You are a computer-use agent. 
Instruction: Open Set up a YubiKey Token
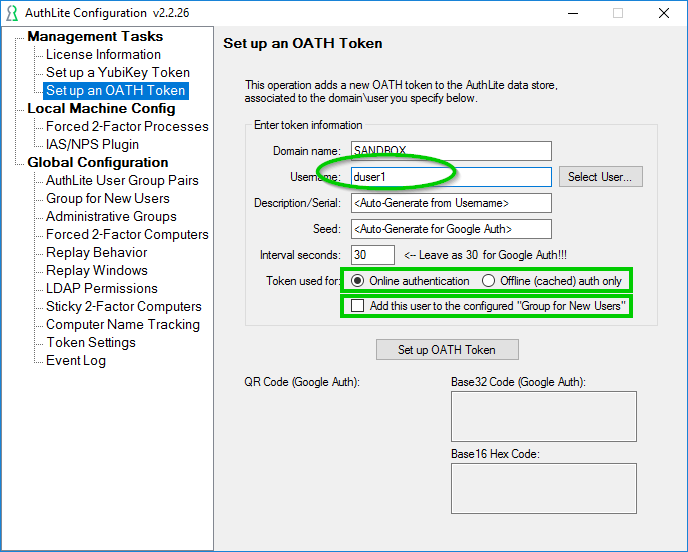click(118, 72)
